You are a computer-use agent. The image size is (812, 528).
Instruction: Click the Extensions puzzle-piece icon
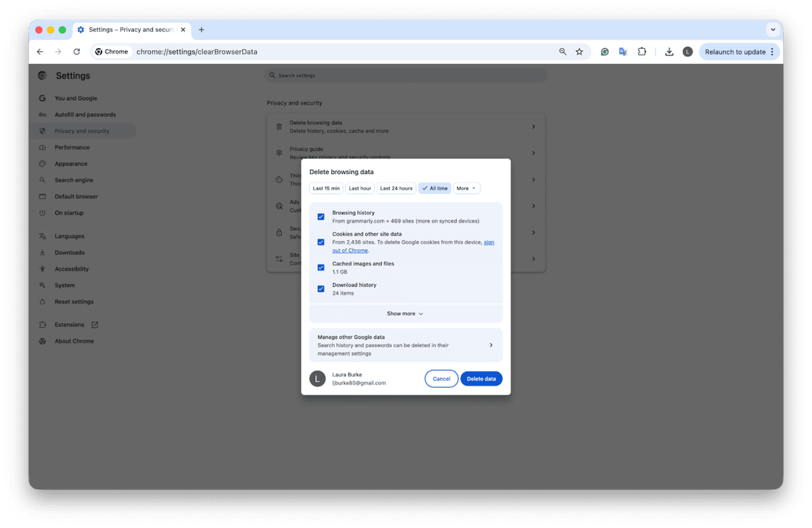[x=642, y=51]
